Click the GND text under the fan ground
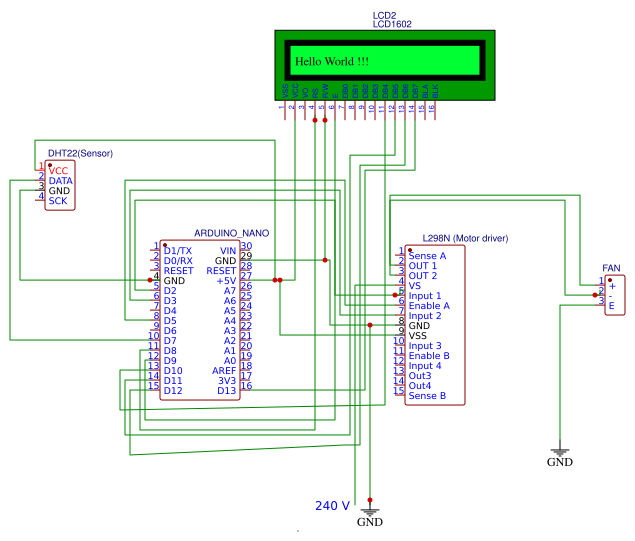The height and width of the screenshot is (541, 635). (560, 462)
